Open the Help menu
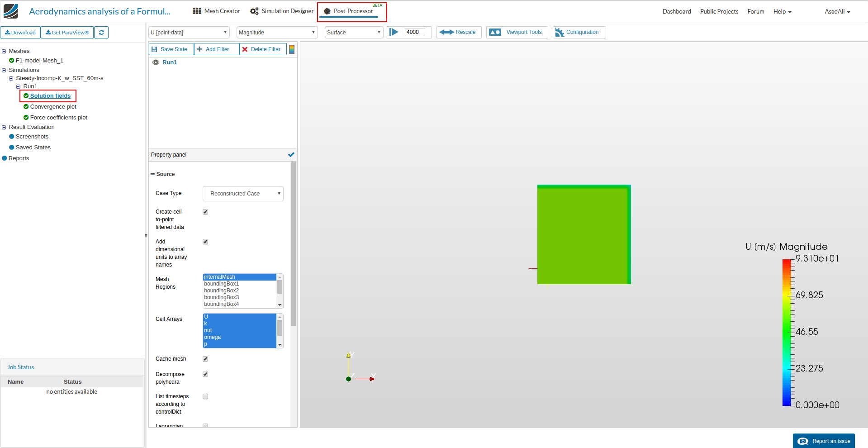868x448 pixels. point(782,12)
